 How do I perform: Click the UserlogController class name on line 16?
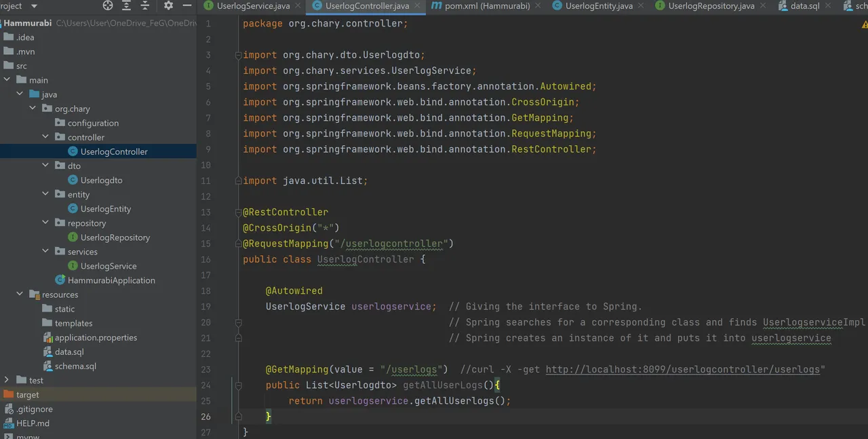tap(366, 259)
